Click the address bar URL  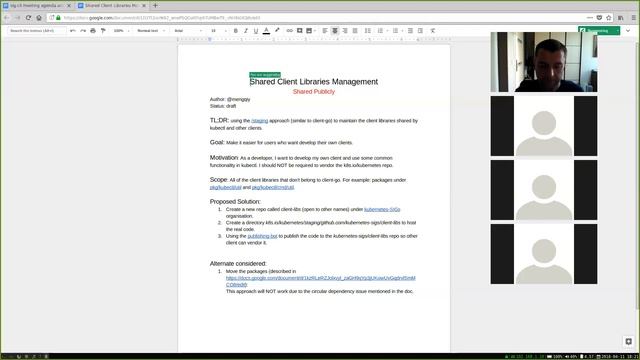tap(162, 18)
